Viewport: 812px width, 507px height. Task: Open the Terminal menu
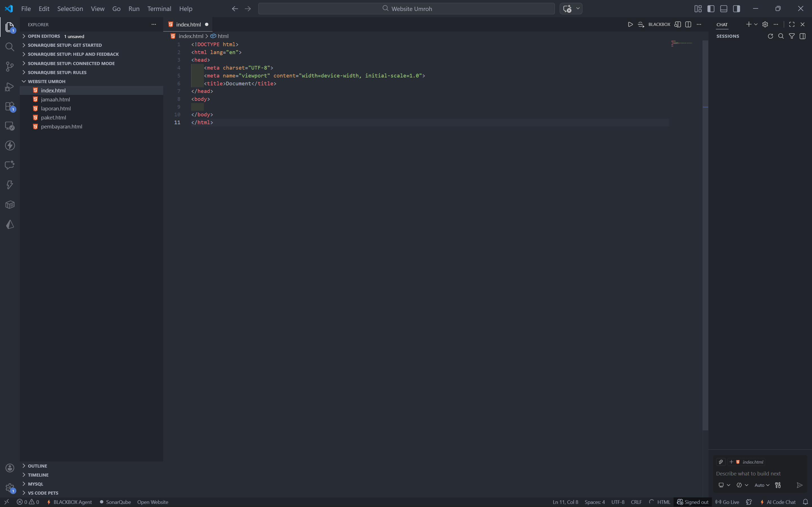[159, 9]
